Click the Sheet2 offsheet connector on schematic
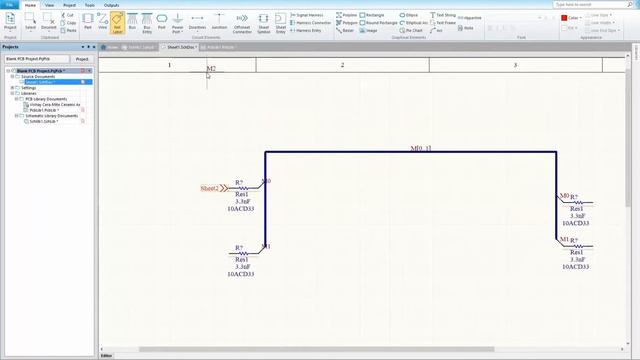Image resolution: width=640 pixels, height=360 pixels. 214,188
